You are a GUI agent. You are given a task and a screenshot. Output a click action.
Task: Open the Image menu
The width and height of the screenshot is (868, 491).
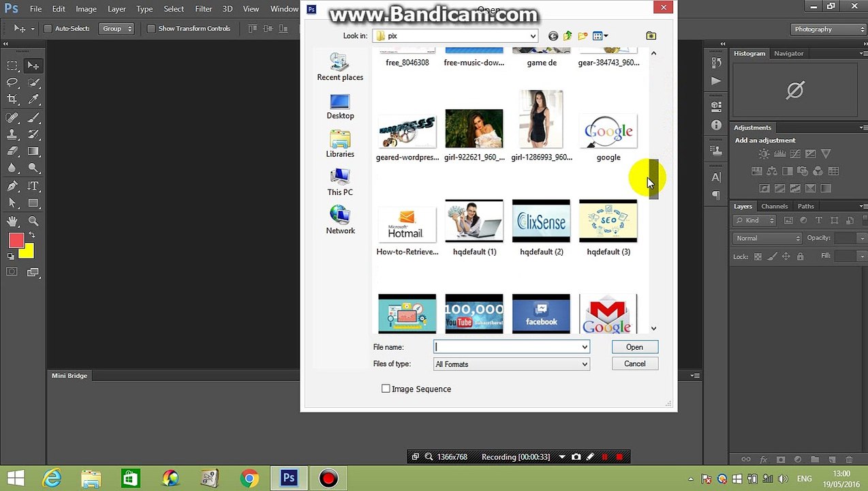[x=86, y=9]
